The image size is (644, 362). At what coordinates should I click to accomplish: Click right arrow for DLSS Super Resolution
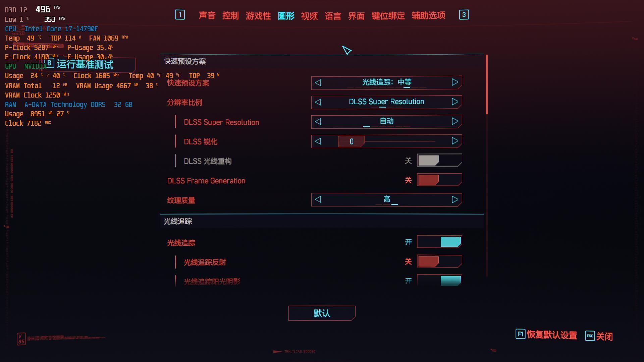coord(455,121)
